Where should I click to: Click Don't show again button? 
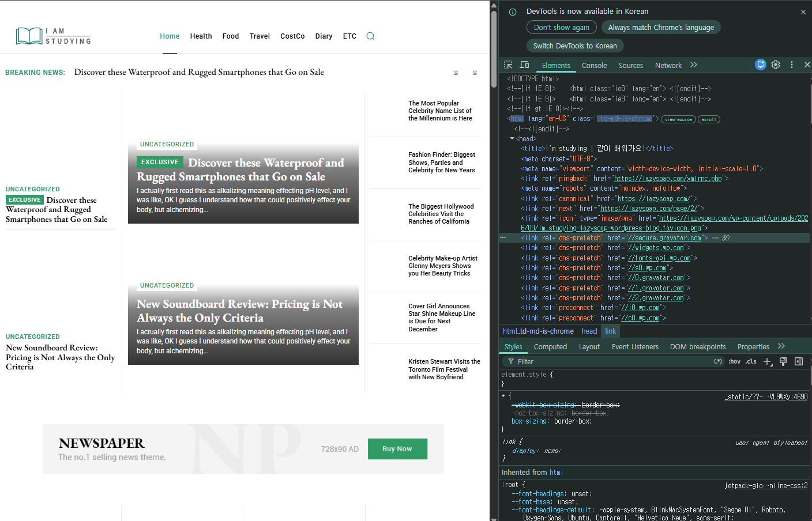pos(562,27)
